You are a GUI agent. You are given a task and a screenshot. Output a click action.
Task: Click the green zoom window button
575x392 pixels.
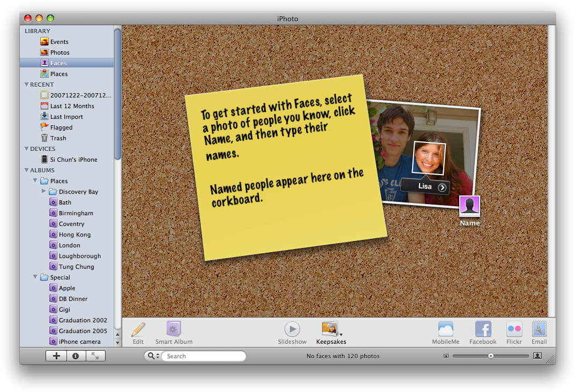tap(50, 18)
